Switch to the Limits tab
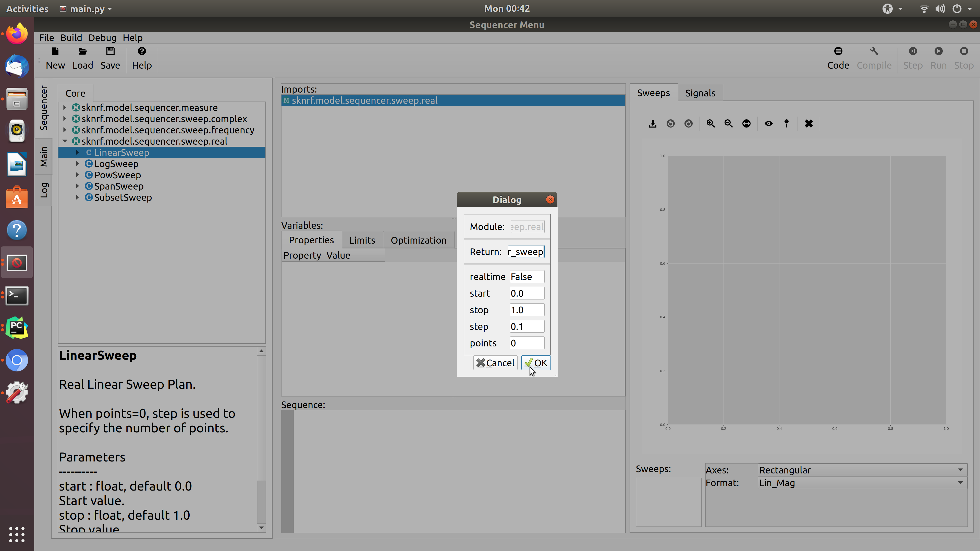The width and height of the screenshot is (980, 551). 362,240
